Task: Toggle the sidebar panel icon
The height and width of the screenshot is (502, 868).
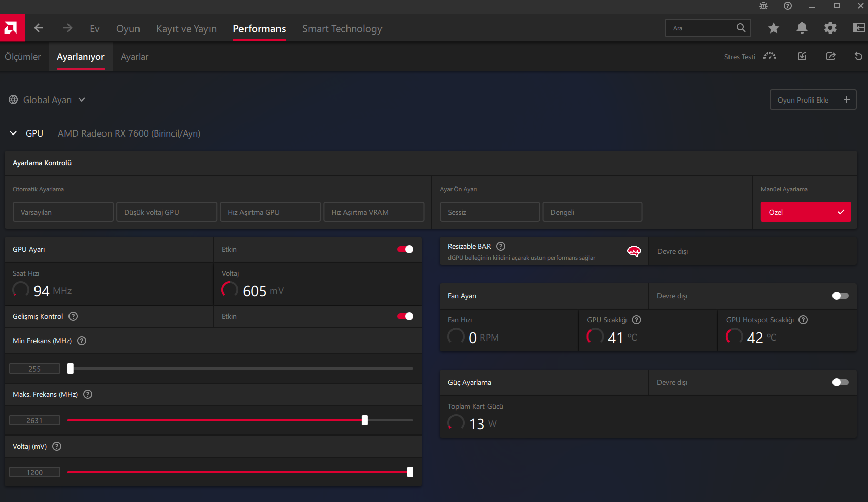Action: (x=859, y=28)
